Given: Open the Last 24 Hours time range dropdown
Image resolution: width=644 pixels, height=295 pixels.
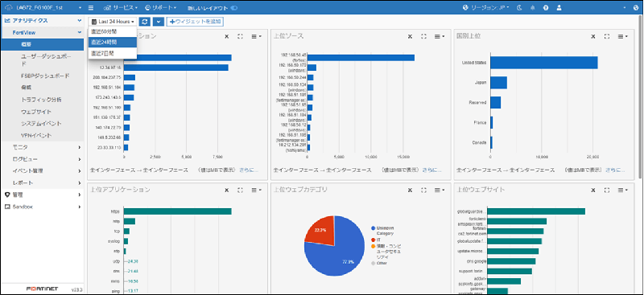Looking at the screenshot, I should tap(113, 22).
